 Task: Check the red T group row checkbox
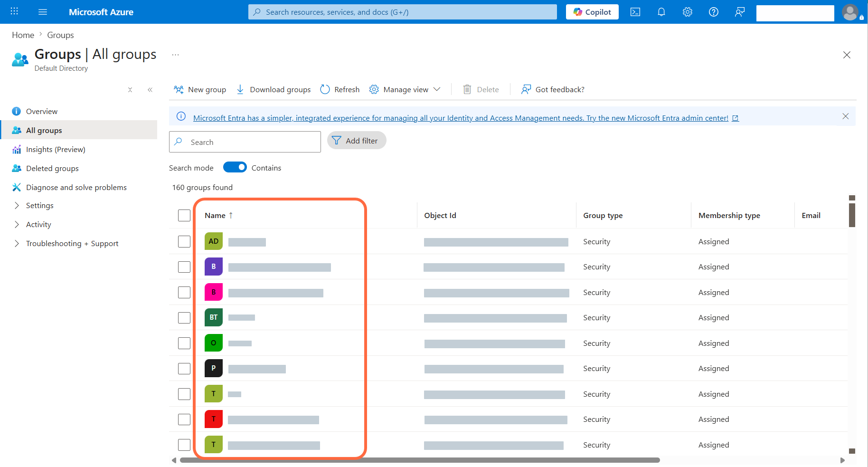(x=184, y=419)
